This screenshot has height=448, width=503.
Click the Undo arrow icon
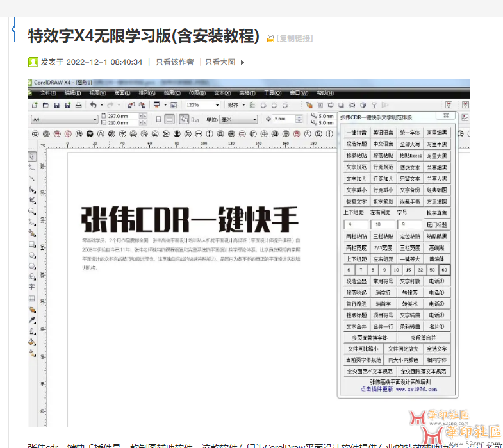click(x=94, y=105)
